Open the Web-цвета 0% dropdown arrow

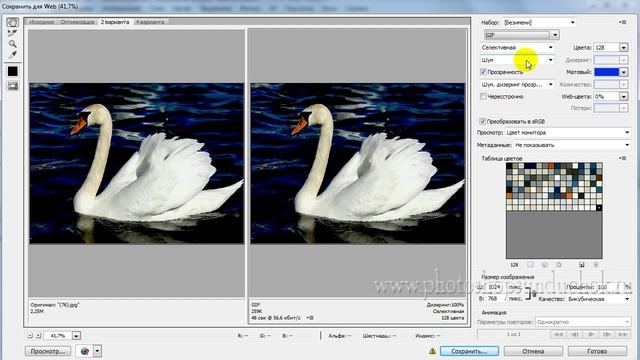click(x=623, y=97)
